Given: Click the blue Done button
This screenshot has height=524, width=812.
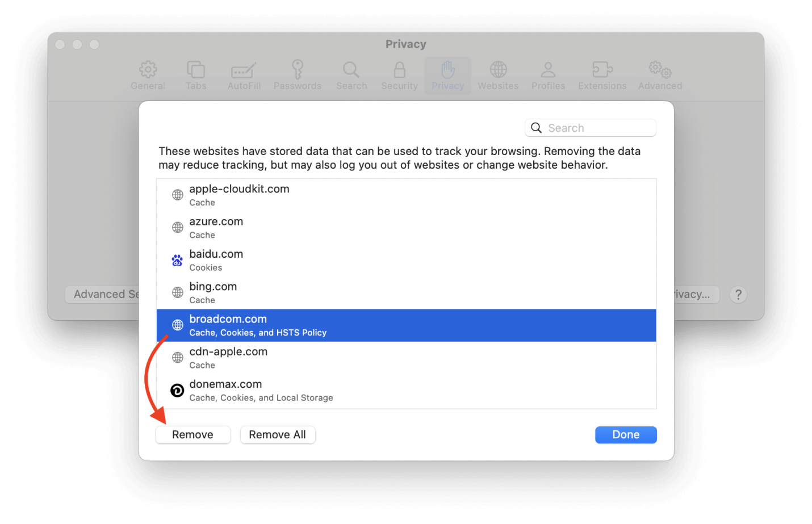Looking at the screenshot, I should (x=626, y=434).
